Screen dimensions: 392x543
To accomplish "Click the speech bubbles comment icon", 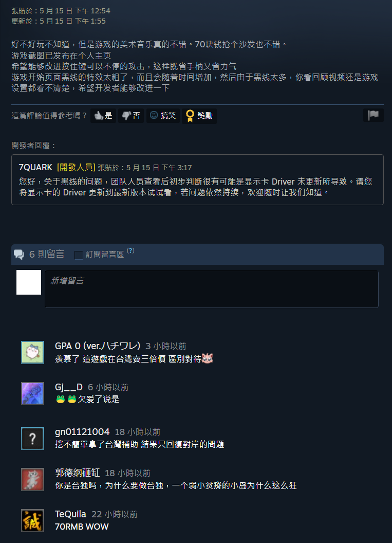I will (19, 255).
